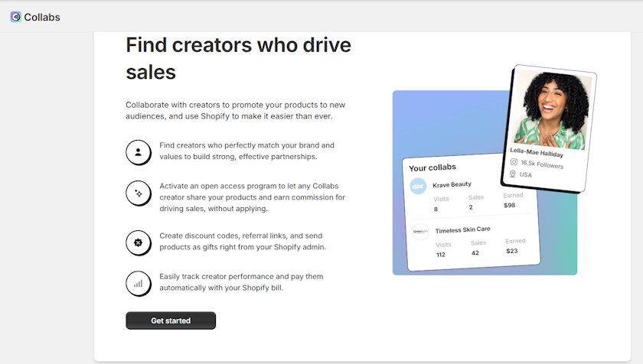Click the Collabs app logo icon
Viewport: 643px width, 364px height.
(15, 17)
